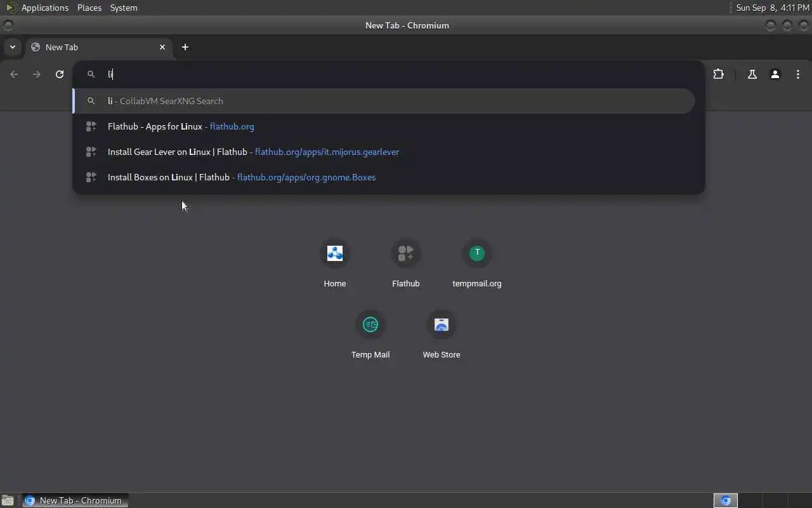Close the New Tab tab

click(x=162, y=47)
